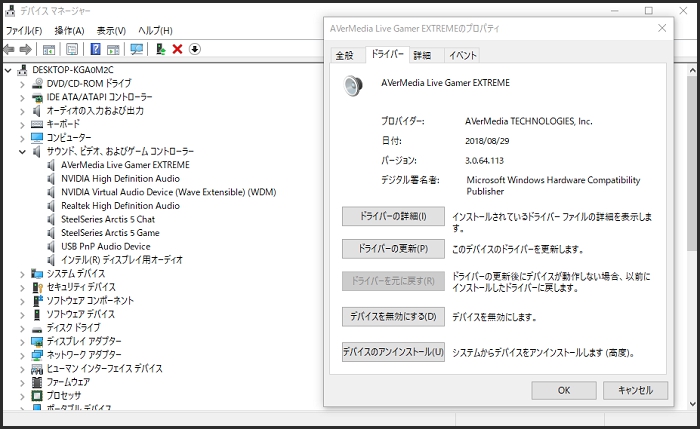Select USB PnP Audio Device
Image resolution: width=700 pixels, height=429 pixels.
[105, 246]
